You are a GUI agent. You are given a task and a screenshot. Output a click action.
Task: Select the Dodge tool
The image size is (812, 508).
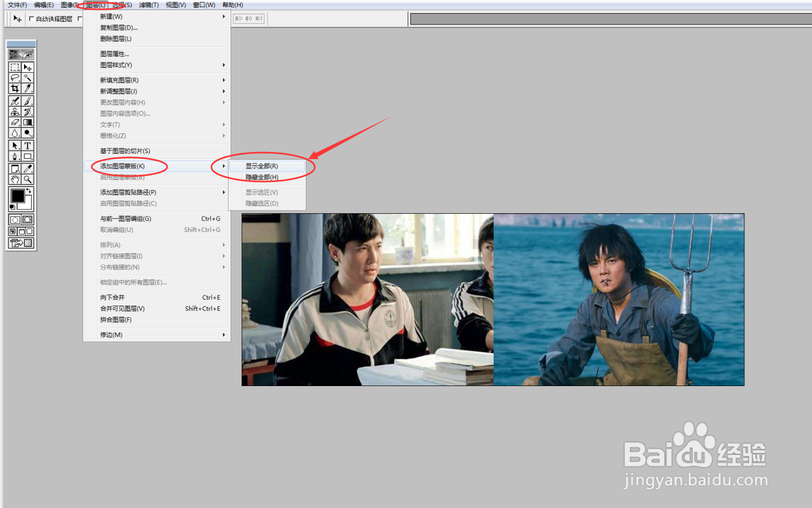(27, 133)
